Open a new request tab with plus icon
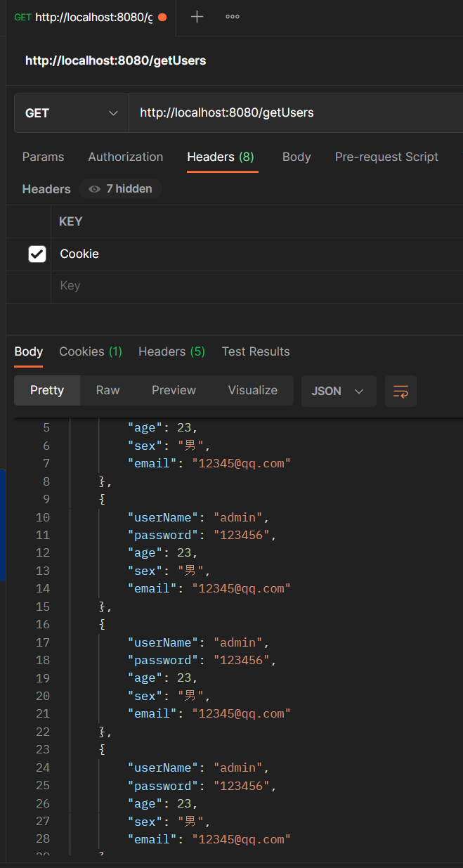The image size is (463, 868). click(197, 17)
